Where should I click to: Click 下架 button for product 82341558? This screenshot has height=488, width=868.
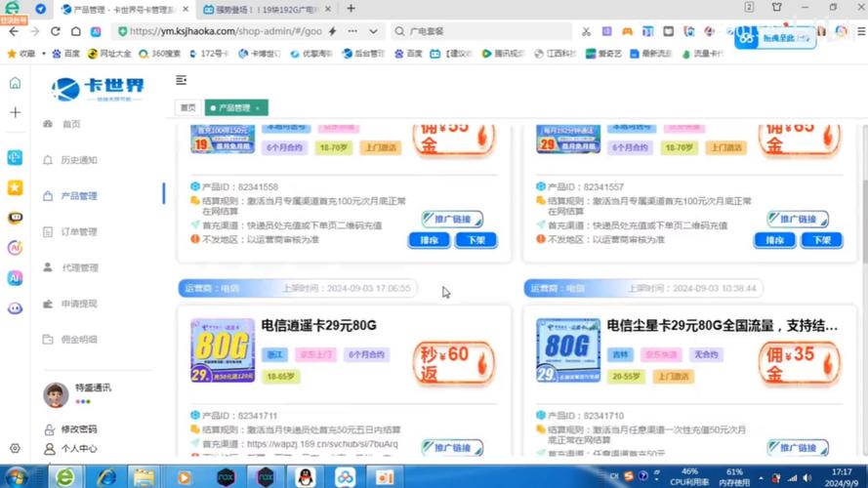click(x=476, y=240)
